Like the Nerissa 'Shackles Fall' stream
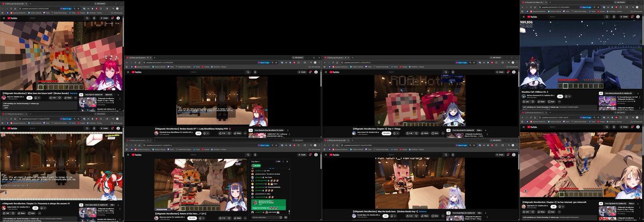The height and width of the screenshot is (222, 644). click(x=526, y=102)
